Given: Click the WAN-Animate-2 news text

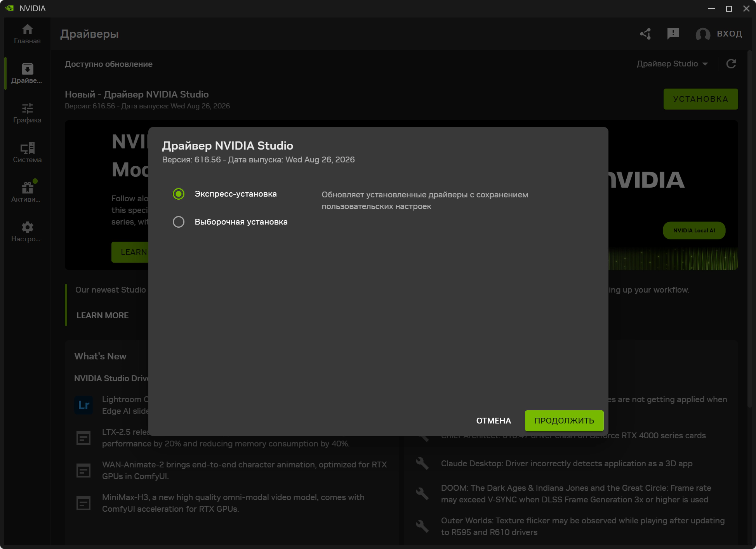Looking at the screenshot, I should click(x=245, y=471).
